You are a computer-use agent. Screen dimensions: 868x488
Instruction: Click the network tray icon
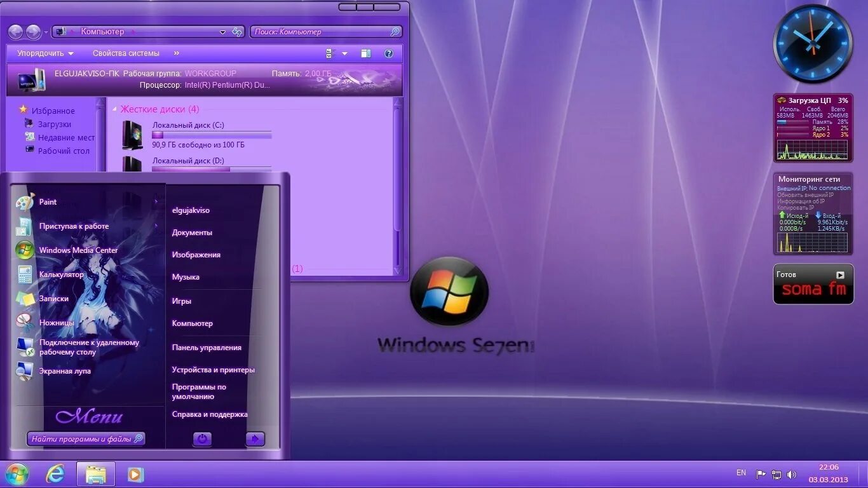pos(776,474)
